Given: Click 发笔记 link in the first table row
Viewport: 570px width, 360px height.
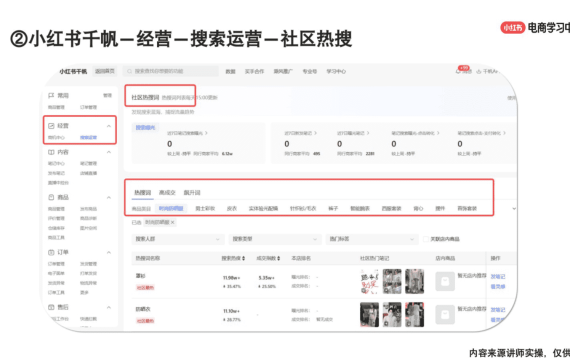Looking at the screenshot, I should coord(498,277).
